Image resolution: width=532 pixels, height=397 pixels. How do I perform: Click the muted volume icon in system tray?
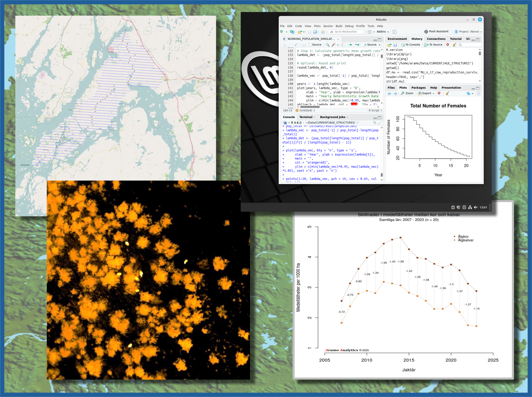point(475,207)
